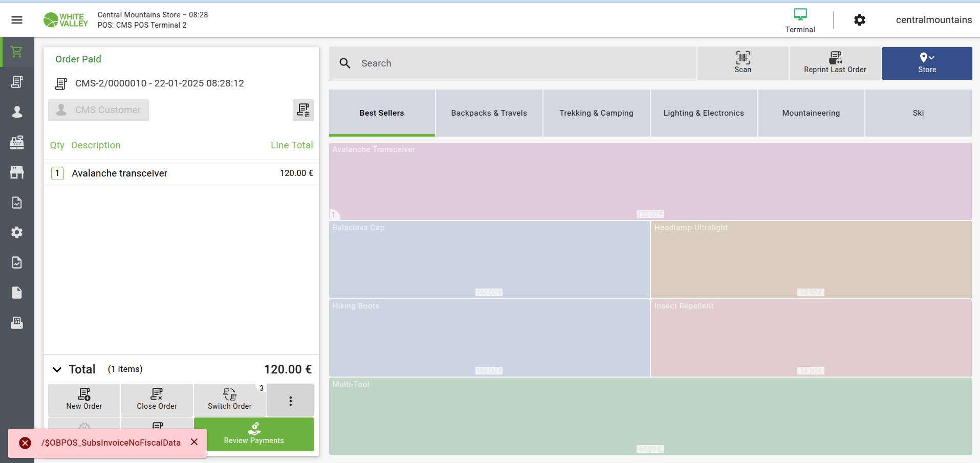
Task: Collapse the Total summary chevron
Action: click(x=57, y=369)
